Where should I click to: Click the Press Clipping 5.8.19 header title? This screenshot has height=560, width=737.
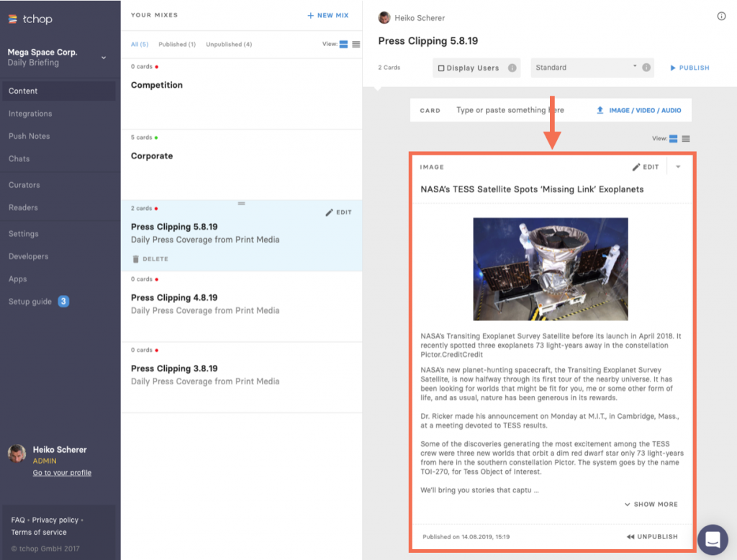click(x=428, y=41)
